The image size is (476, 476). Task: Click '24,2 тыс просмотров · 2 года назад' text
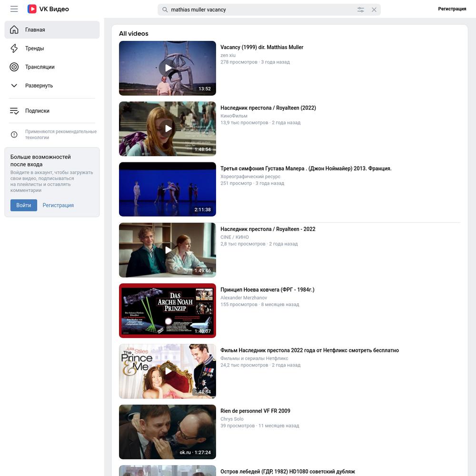260,365
